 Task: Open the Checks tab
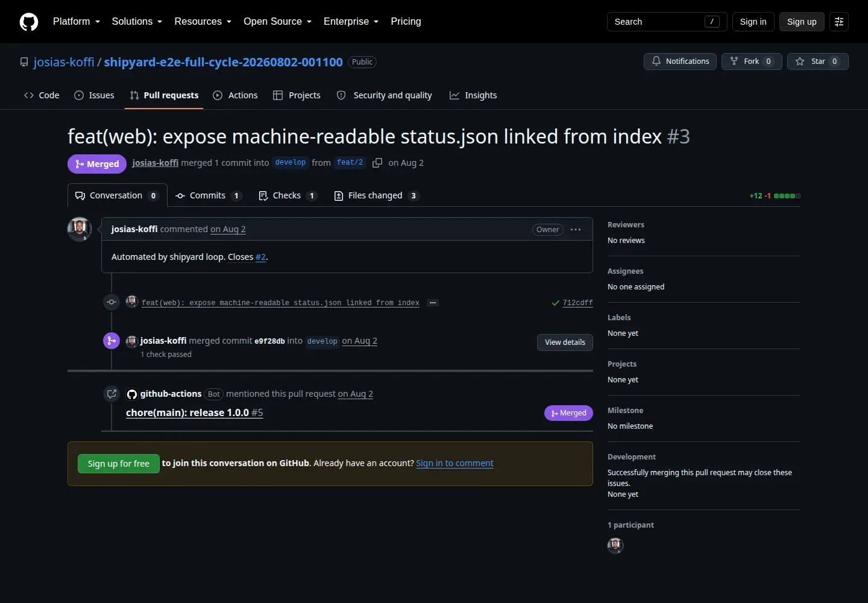(x=288, y=195)
